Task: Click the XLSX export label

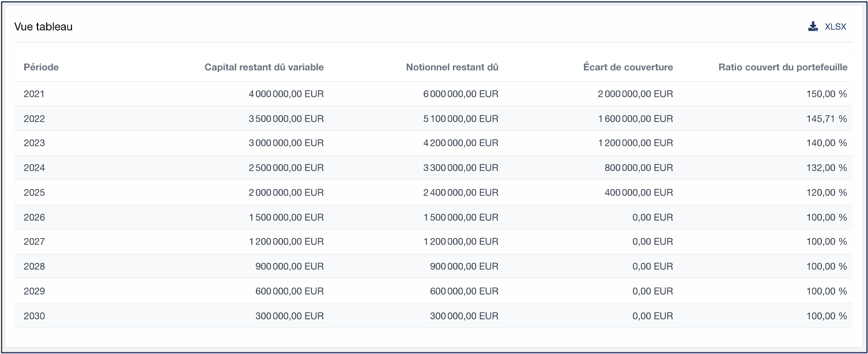Action: point(835,27)
